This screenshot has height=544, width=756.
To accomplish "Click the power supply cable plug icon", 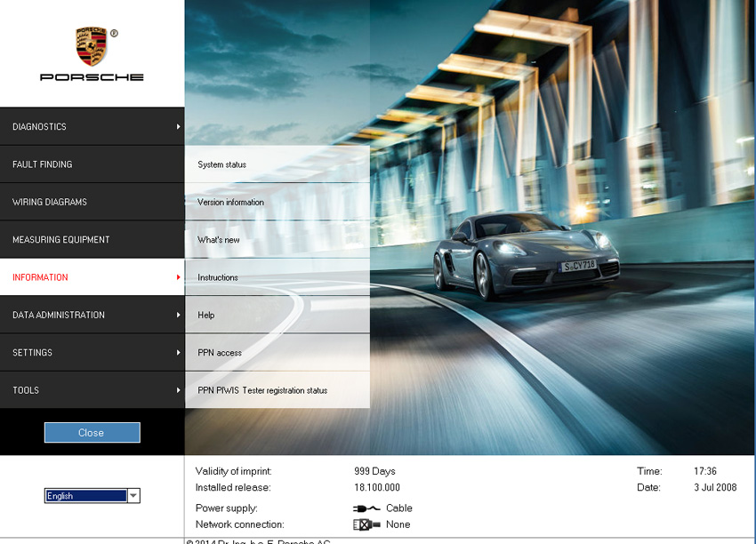I will tap(366, 508).
